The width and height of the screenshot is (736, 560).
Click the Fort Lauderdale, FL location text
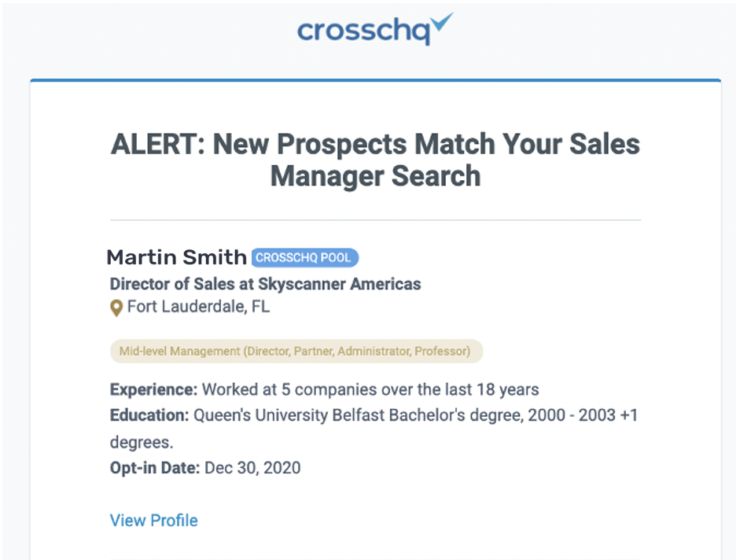coord(199,307)
